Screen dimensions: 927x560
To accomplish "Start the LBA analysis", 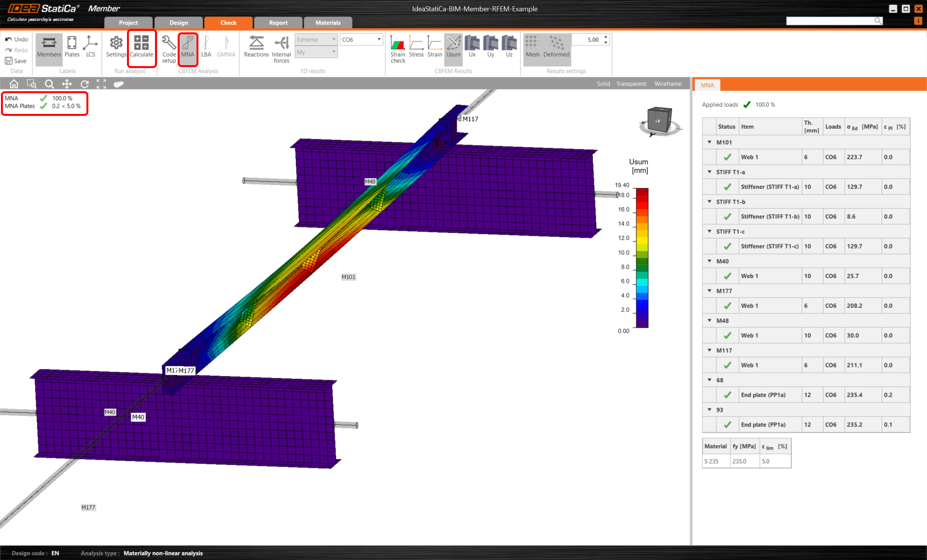I will 206,47.
